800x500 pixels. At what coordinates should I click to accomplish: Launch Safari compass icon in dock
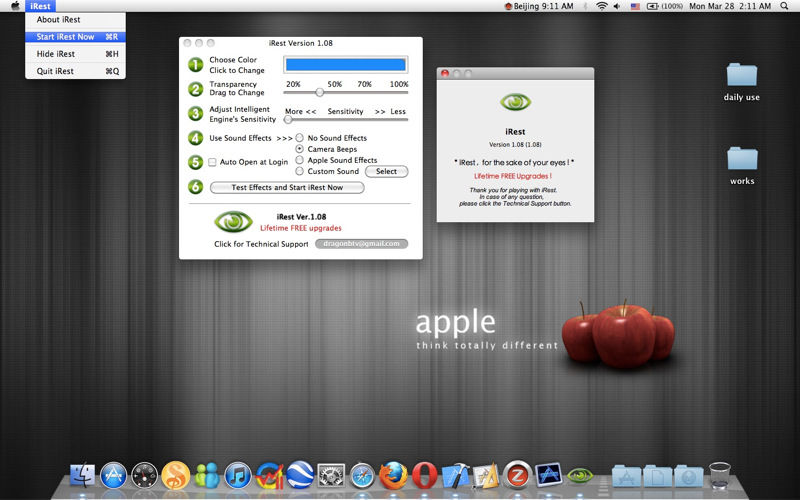click(x=362, y=476)
